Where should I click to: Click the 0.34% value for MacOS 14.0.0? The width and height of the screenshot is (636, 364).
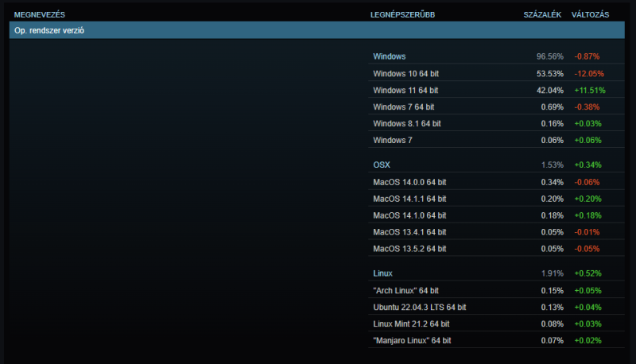coord(552,183)
